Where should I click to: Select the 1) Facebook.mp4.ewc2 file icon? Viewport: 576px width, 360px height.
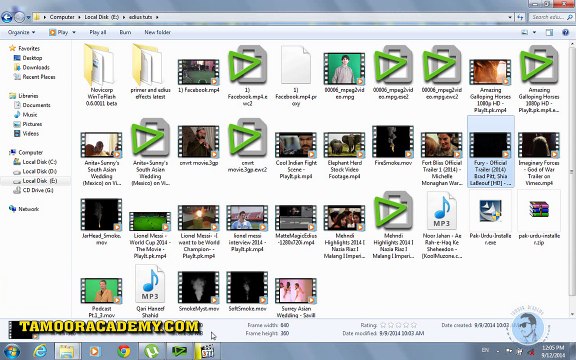[247, 65]
